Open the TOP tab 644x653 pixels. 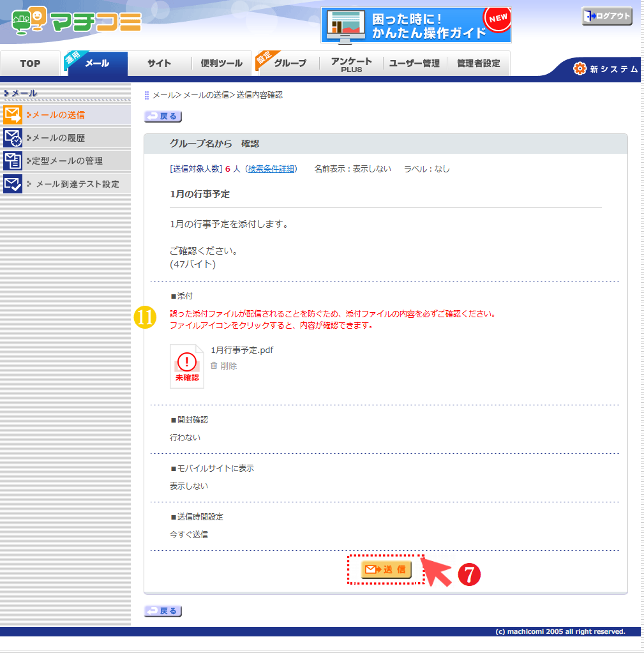30,63
